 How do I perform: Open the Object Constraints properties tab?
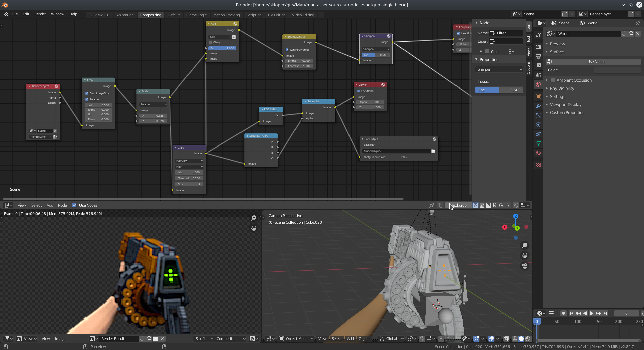click(x=538, y=134)
